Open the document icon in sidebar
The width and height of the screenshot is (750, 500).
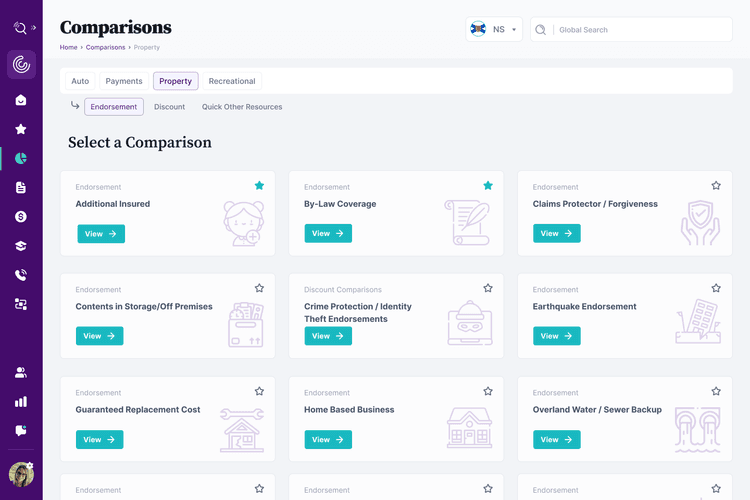pos(21,187)
